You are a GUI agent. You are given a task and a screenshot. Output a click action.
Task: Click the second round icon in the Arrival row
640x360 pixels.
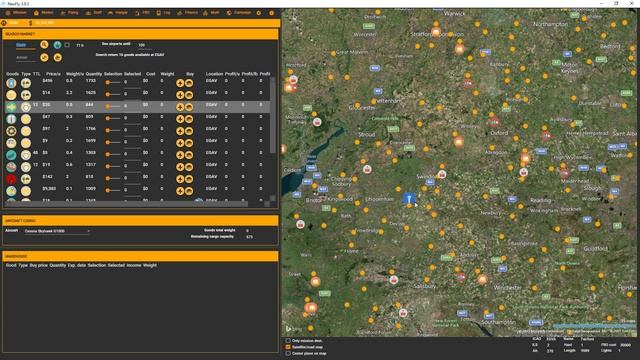click(x=58, y=58)
